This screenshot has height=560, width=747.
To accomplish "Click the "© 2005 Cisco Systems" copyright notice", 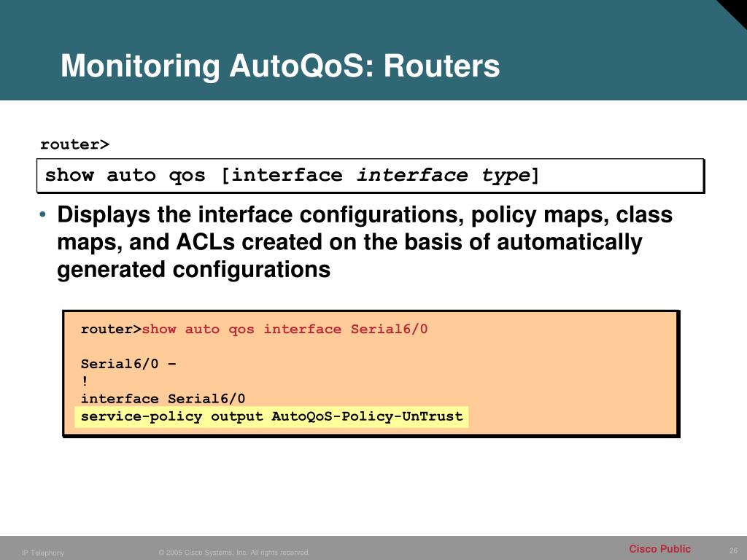I will (x=234, y=553).
